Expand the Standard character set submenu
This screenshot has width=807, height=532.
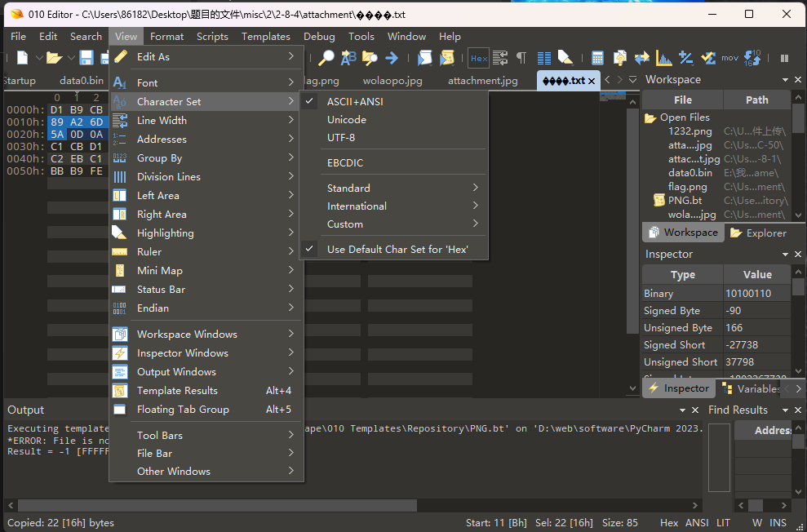tap(394, 188)
